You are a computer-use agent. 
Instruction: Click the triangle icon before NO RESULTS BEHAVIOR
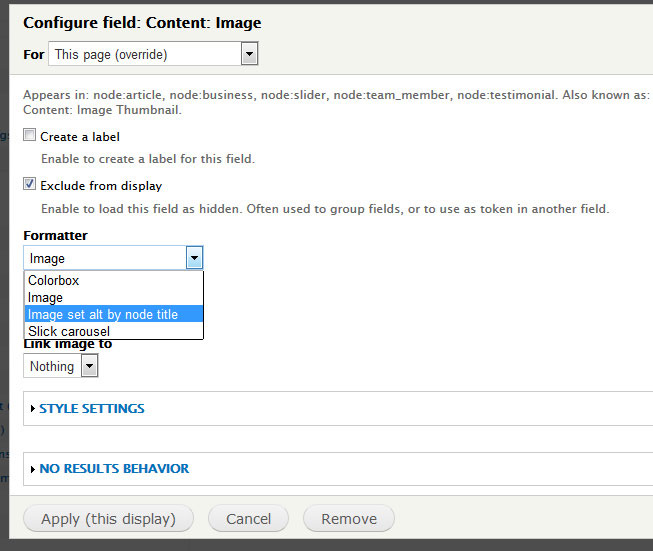tap(33, 469)
